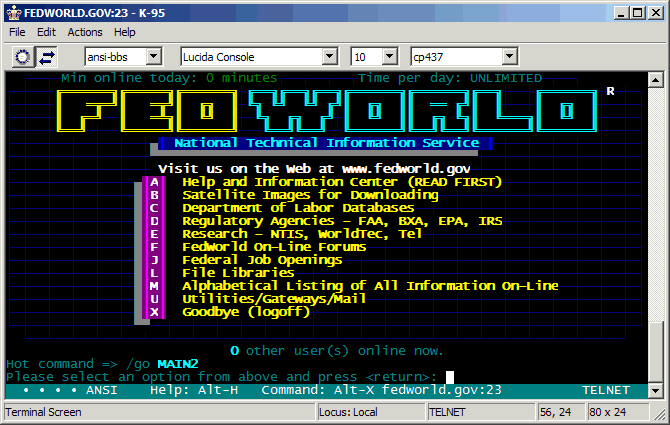670x425 pixels.
Task: Maximize the K-95 window
Action: tap(637, 13)
